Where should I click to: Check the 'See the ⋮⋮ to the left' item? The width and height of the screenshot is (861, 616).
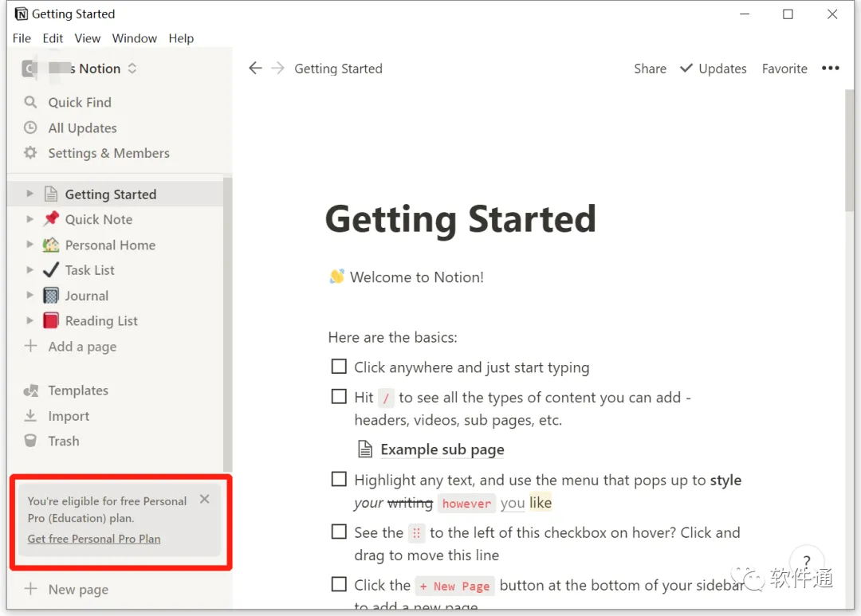[x=339, y=532]
